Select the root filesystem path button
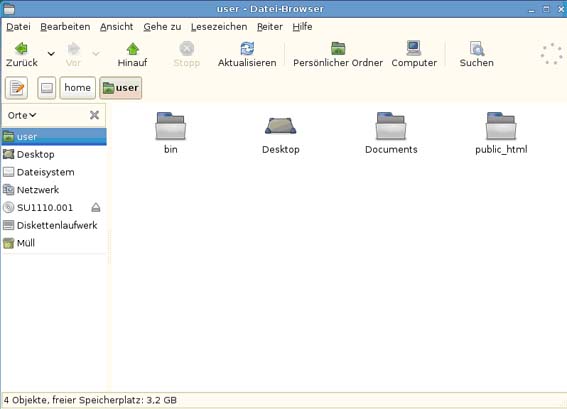The width and height of the screenshot is (567, 409). tap(47, 88)
